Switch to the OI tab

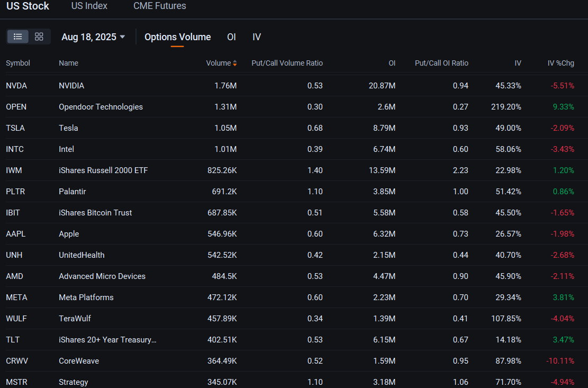(231, 37)
